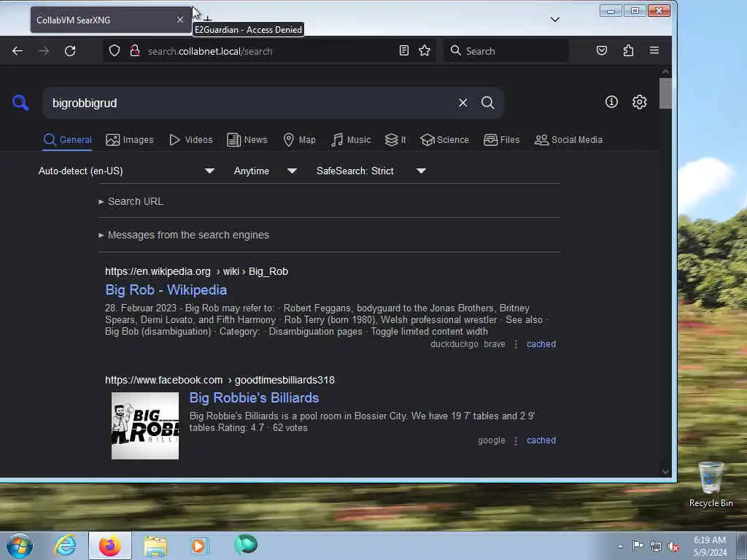Switch to the News category tab
Viewport: 747px width, 560px height.
pyautogui.click(x=247, y=140)
